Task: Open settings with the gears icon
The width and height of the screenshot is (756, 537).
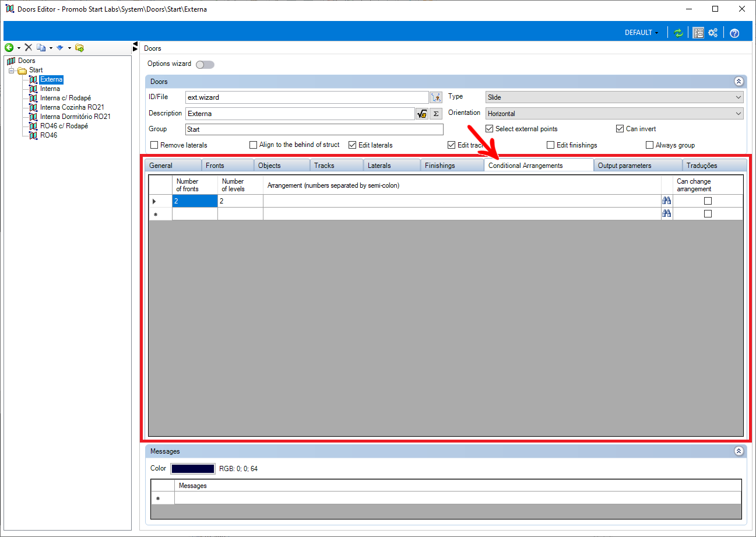Action: 713,33
